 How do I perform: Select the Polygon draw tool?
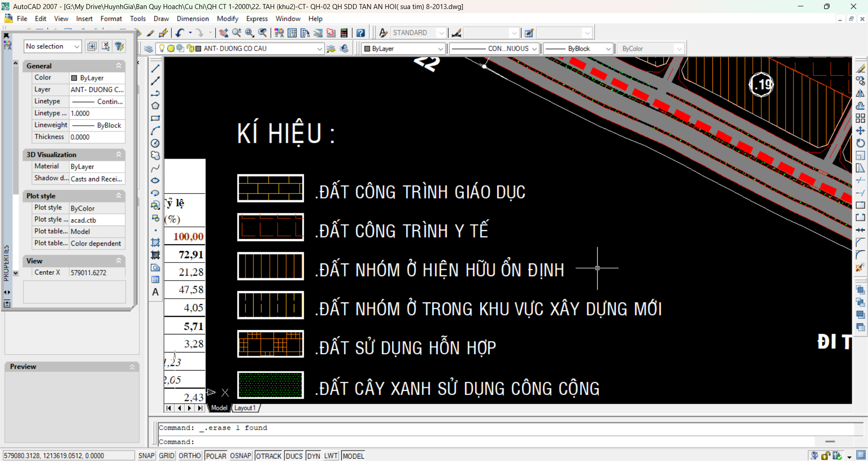click(155, 106)
